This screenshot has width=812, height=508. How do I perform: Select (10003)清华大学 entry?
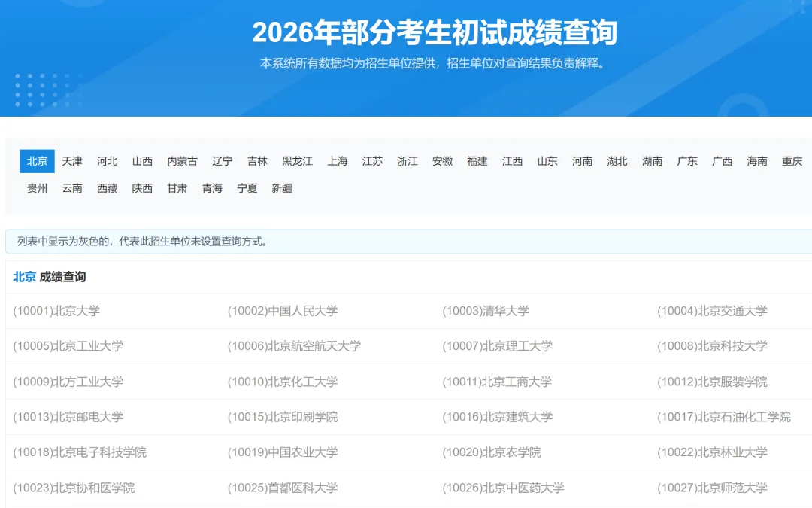click(x=486, y=311)
